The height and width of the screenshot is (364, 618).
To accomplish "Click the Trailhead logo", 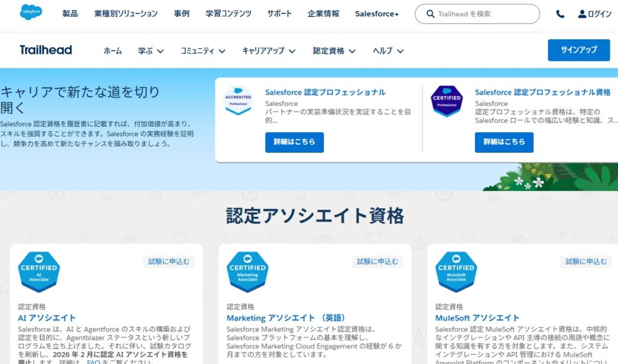I will (x=46, y=50).
